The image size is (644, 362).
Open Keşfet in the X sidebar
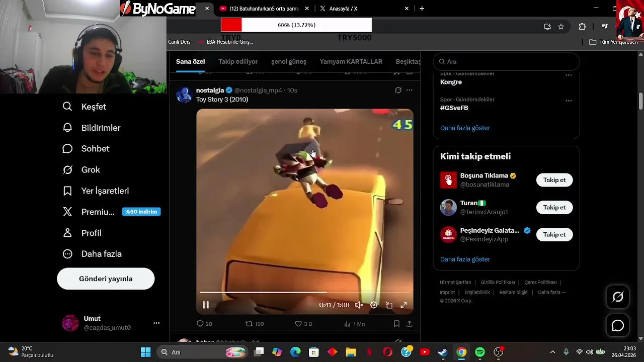84,107
